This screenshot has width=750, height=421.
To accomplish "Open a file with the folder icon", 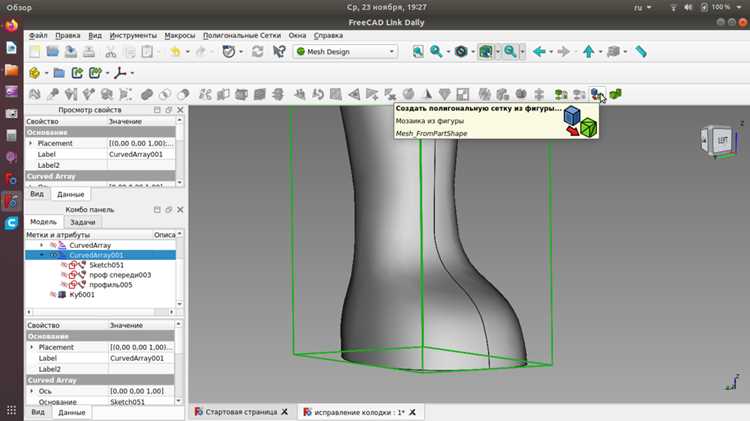I will [x=53, y=52].
